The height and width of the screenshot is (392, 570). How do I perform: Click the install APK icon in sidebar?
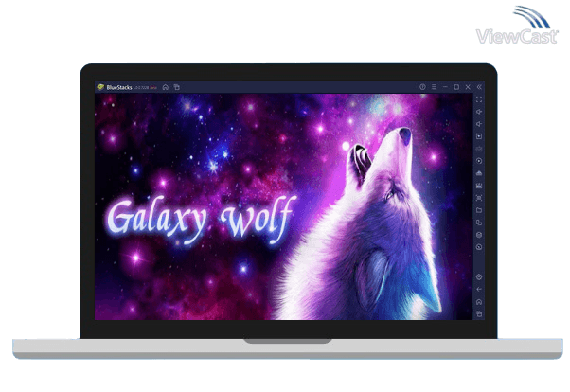coord(479,173)
